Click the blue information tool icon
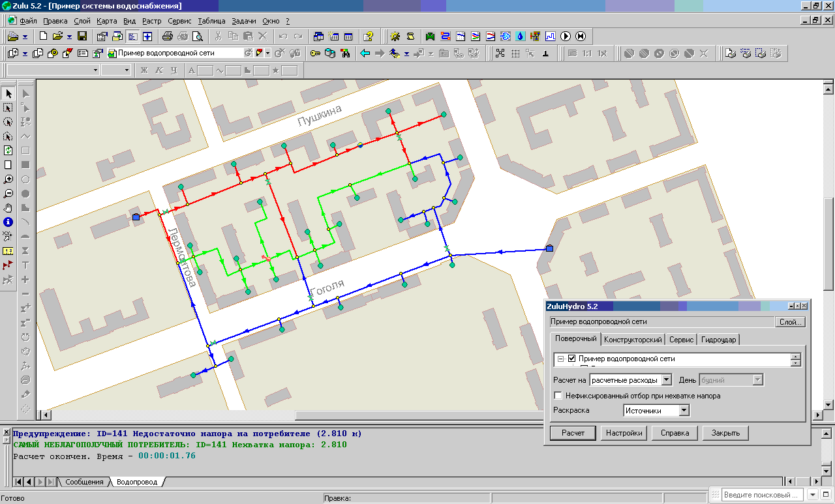This screenshot has height=504, width=835. [8, 222]
